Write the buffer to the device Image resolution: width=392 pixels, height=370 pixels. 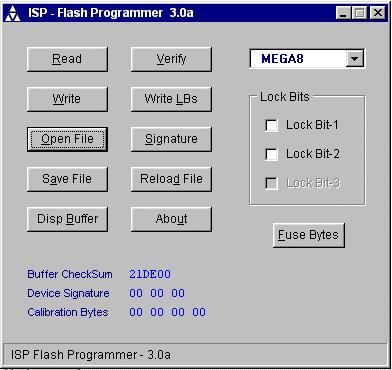click(x=67, y=99)
